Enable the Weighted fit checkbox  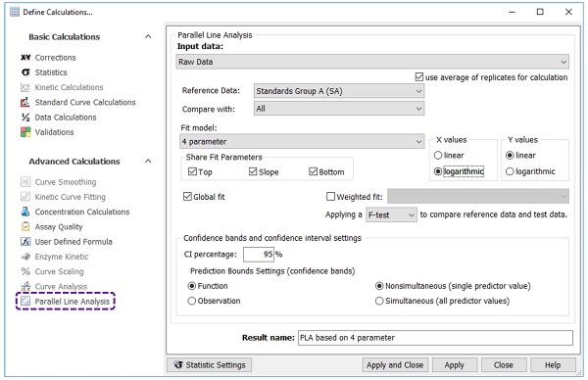pyautogui.click(x=330, y=197)
